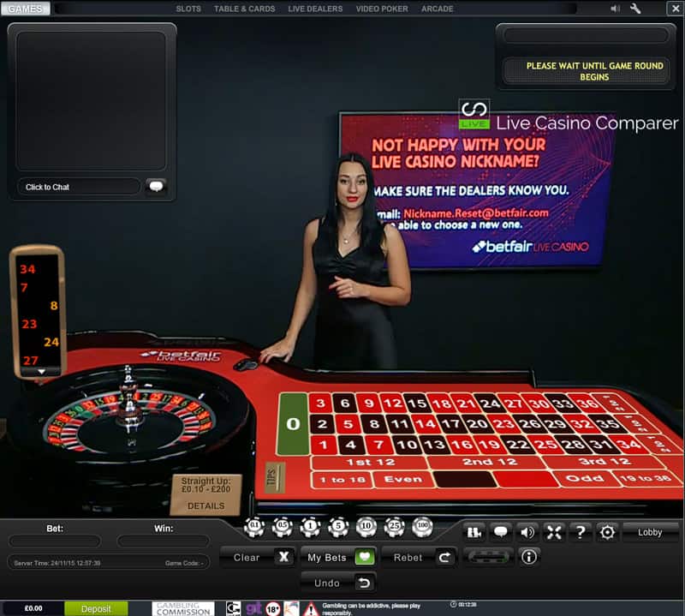Screen dimensions: 685x616
Task: Rebet the previous wager
Action: tap(420, 557)
